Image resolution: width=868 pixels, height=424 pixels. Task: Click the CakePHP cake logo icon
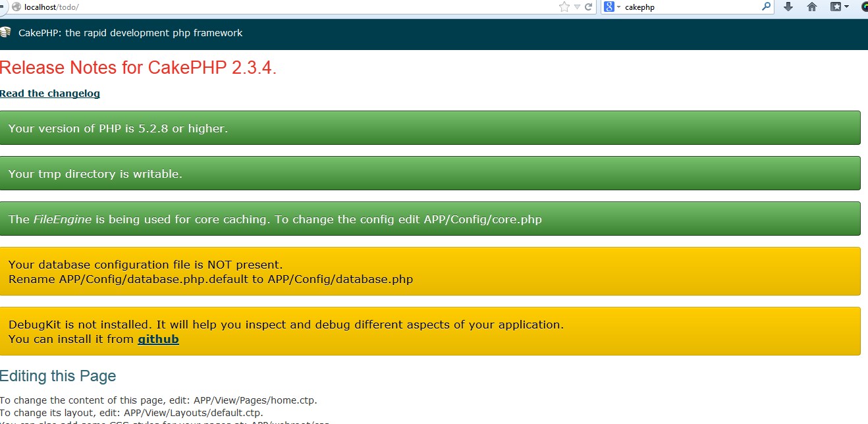[x=6, y=32]
